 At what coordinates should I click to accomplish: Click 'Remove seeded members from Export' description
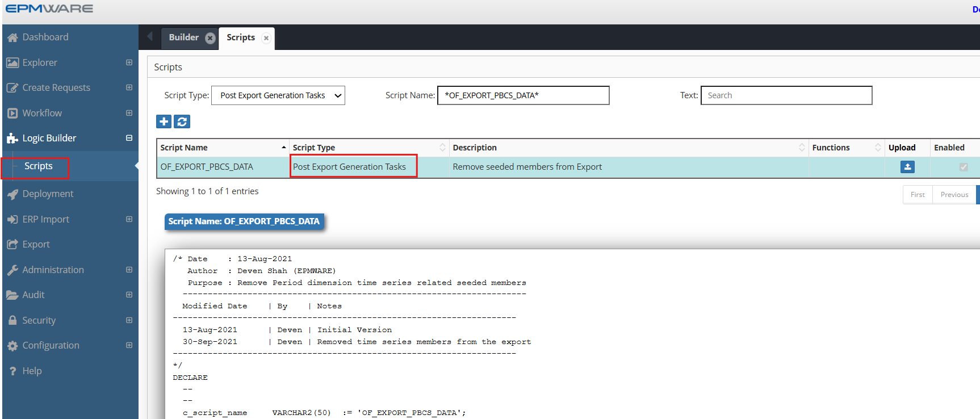click(x=527, y=167)
